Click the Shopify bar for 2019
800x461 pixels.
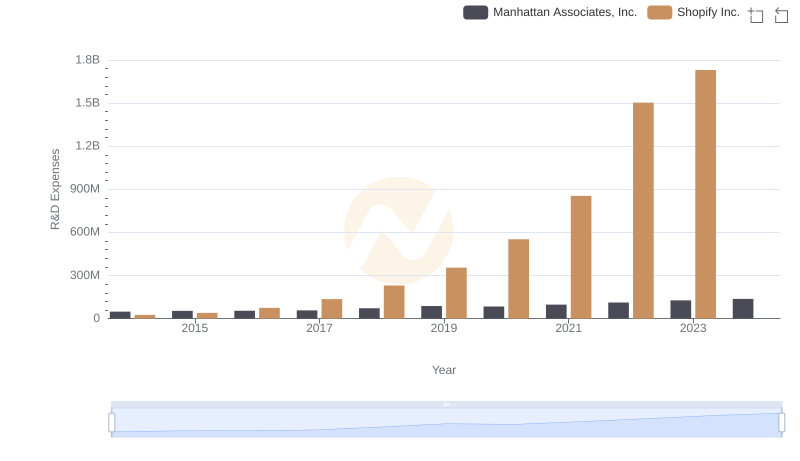click(x=456, y=293)
